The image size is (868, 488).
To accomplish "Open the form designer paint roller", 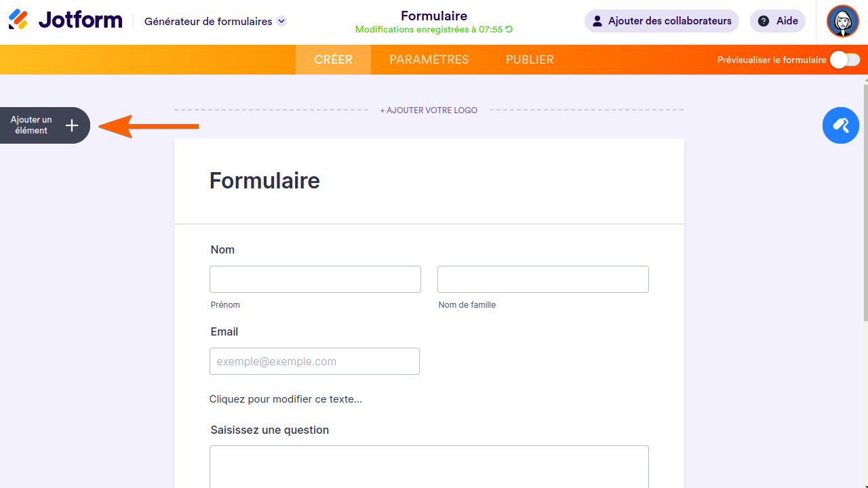I will (841, 125).
